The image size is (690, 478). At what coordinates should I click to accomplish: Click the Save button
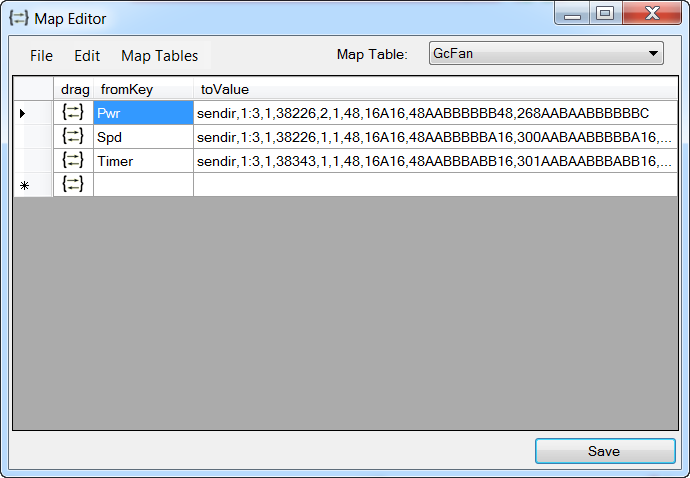point(605,451)
